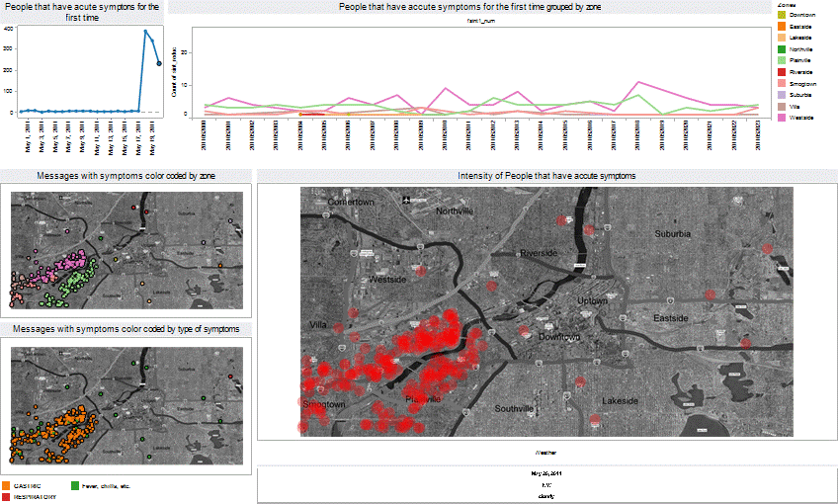This screenshot has width=838, height=504.
Task: Click the 'Northville' label on intensity map
Action: [455, 211]
